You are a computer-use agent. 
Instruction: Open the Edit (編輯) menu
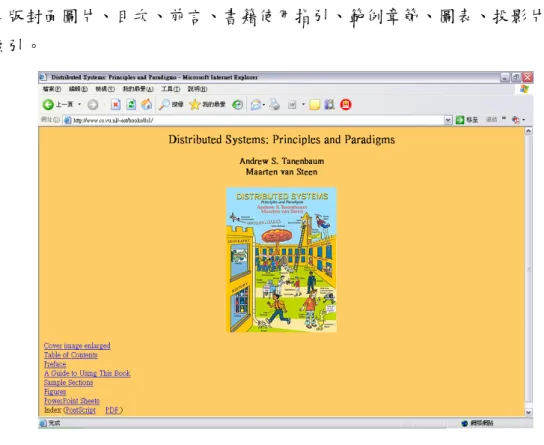78,89
